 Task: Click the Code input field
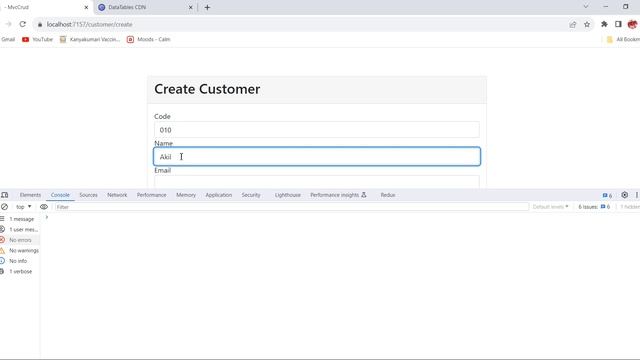(x=317, y=130)
